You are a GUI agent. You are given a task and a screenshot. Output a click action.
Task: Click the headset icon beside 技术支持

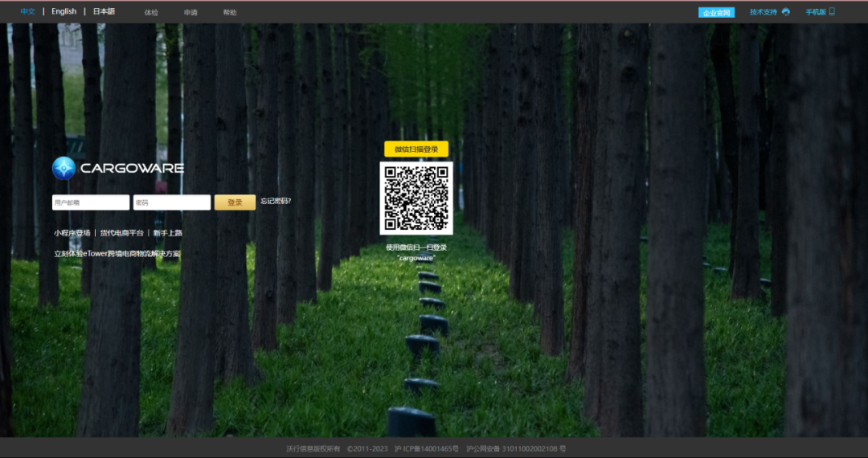785,12
